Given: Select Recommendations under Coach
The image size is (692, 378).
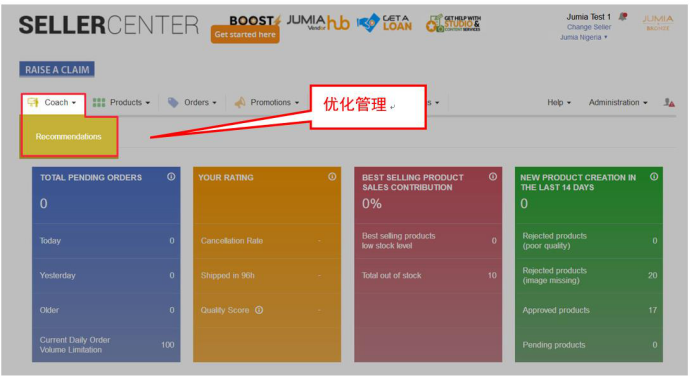Looking at the screenshot, I should (x=68, y=137).
